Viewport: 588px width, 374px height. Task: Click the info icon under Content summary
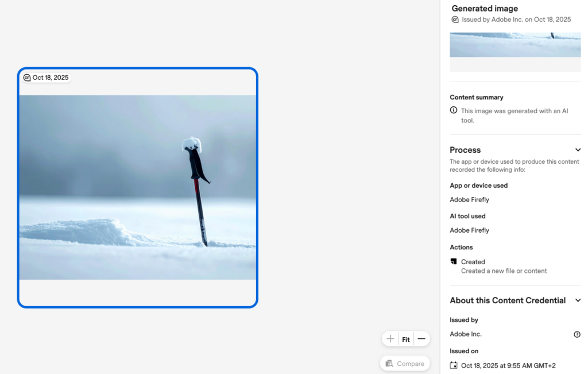click(454, 110)
